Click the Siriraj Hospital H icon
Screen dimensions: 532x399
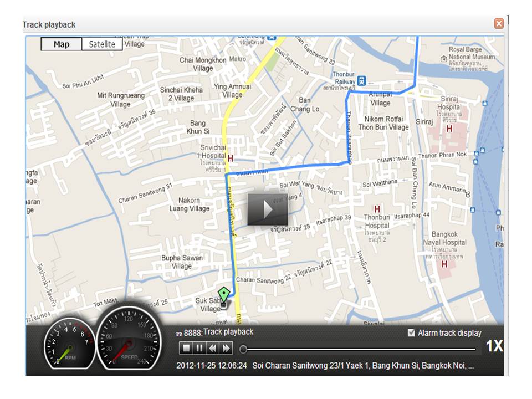[449, 129]
